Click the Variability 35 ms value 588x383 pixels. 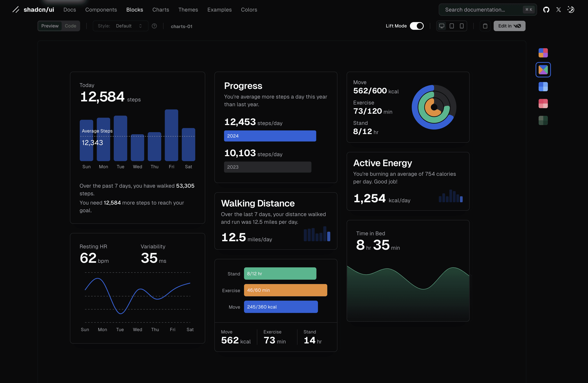click(x=153, y=258)
